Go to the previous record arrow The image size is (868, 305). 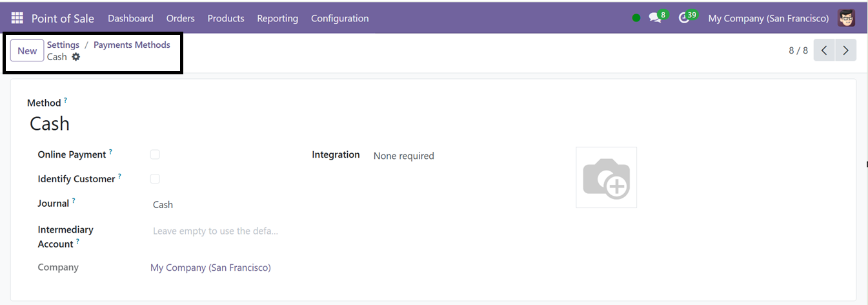(x=824, y=50)
